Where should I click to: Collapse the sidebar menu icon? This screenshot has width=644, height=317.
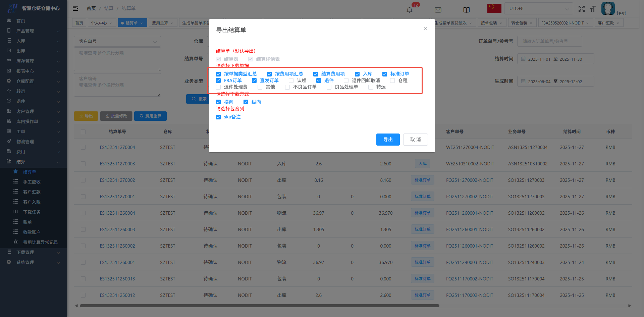[x=75, y=8]
